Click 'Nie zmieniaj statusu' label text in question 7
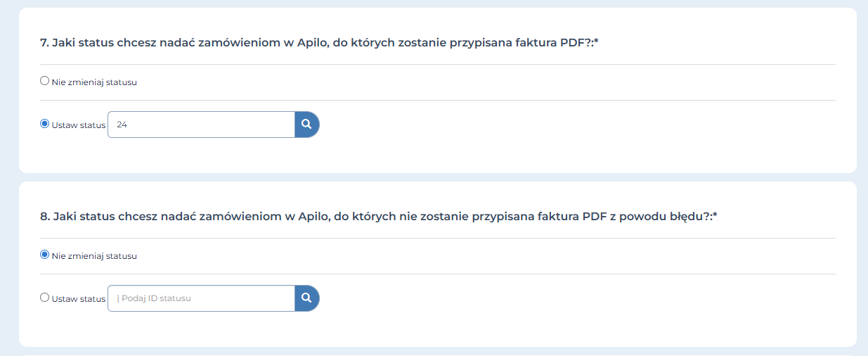868x356 pixels. 94,82
